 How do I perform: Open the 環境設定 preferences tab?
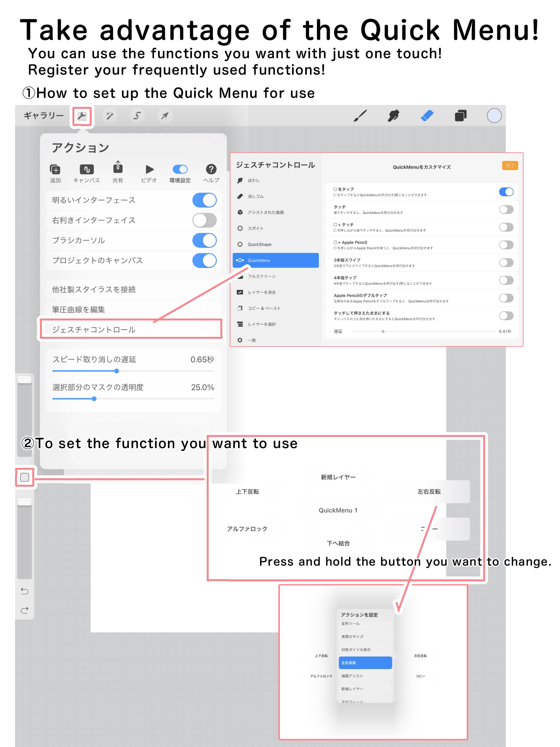tap(180, 174)
